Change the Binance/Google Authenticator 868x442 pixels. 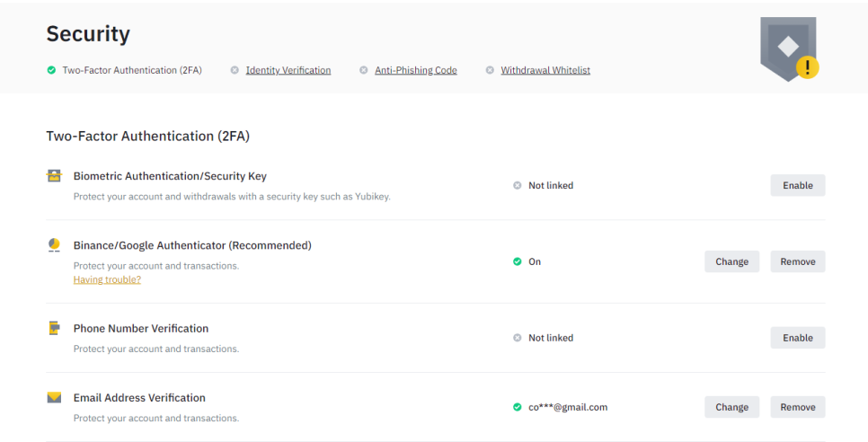[731, 261]
